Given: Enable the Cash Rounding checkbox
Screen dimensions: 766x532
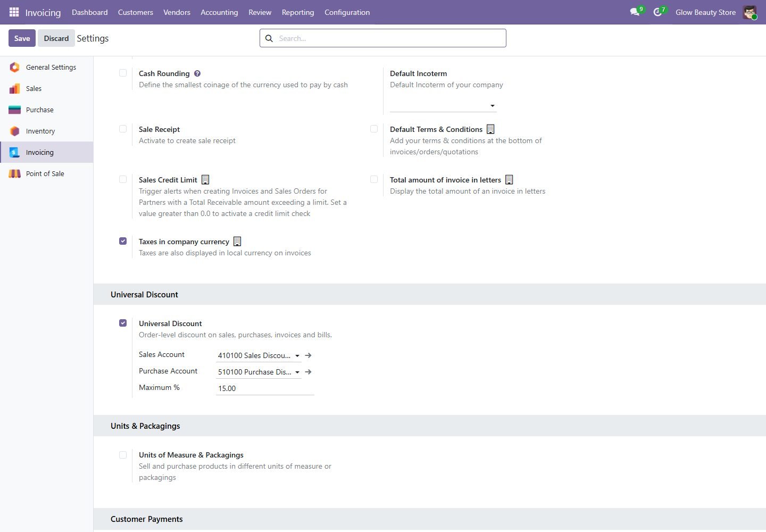Looking at the screenshot, I should pos(123,73).
